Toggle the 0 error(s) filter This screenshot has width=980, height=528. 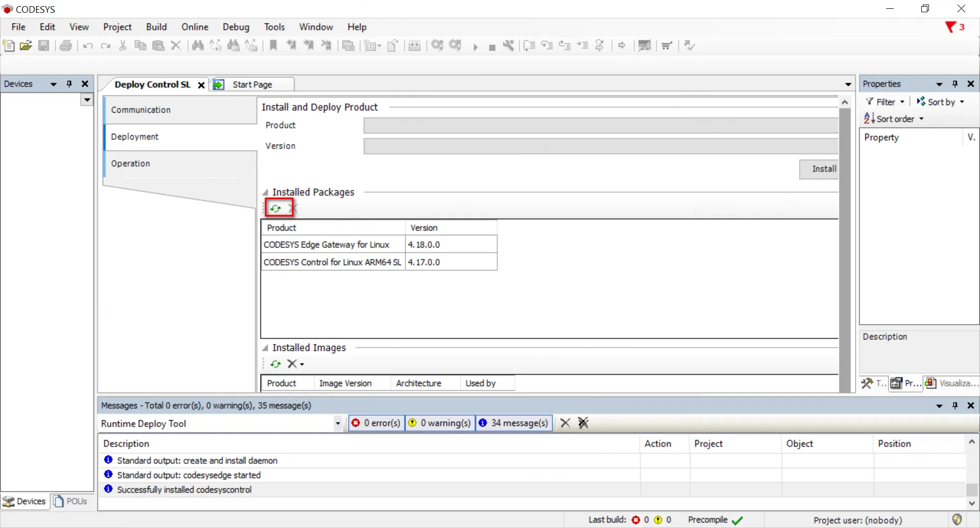[x=376, y=423]
